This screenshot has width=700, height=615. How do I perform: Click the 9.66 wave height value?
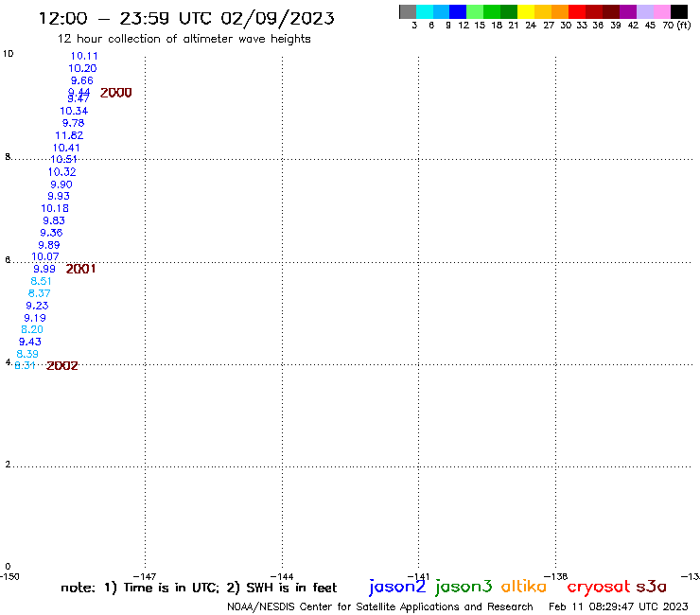pyautogui.click(x=81, y=80)
